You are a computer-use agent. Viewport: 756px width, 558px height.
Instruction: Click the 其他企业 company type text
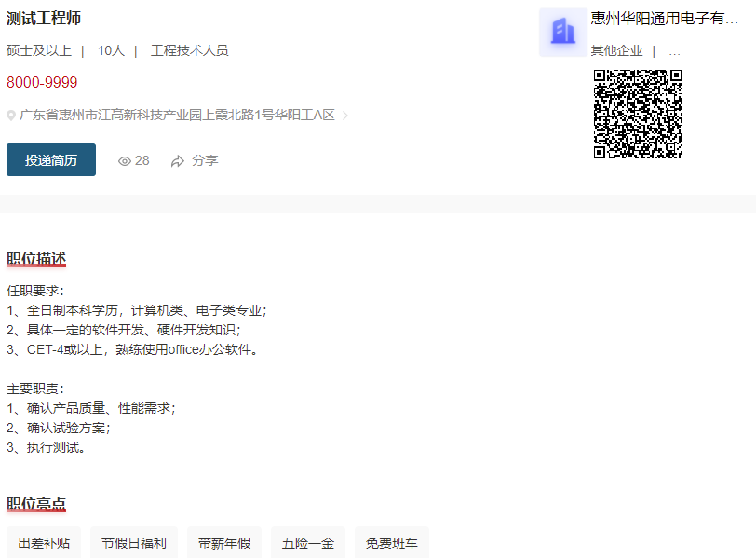point(616,50)
